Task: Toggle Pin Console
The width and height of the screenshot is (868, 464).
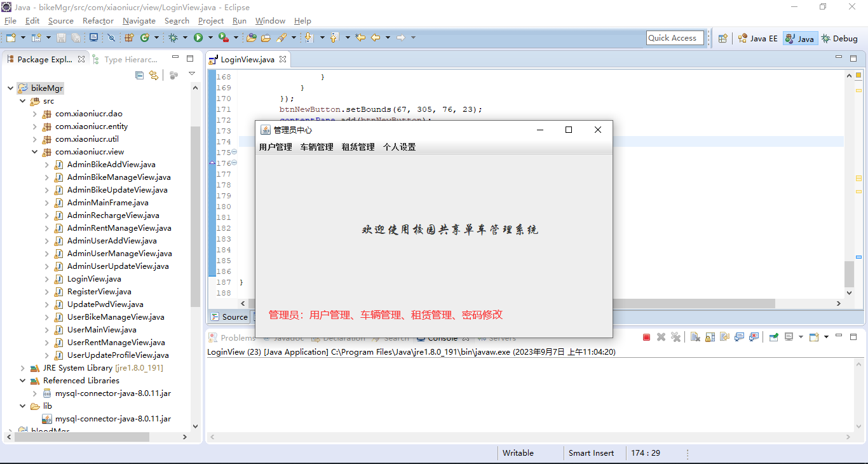Action: click(x=774, y=337)
